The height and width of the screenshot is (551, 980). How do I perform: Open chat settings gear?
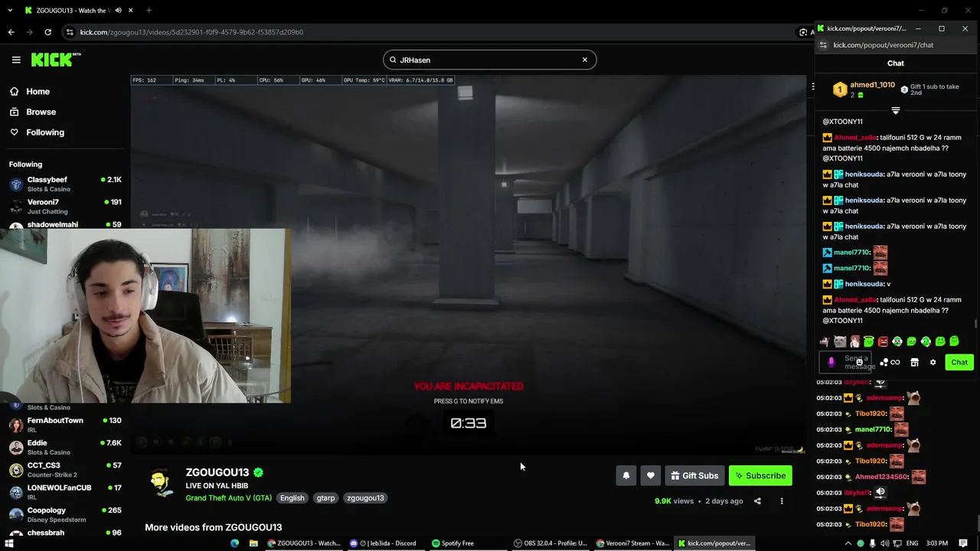tap(933, 362)
